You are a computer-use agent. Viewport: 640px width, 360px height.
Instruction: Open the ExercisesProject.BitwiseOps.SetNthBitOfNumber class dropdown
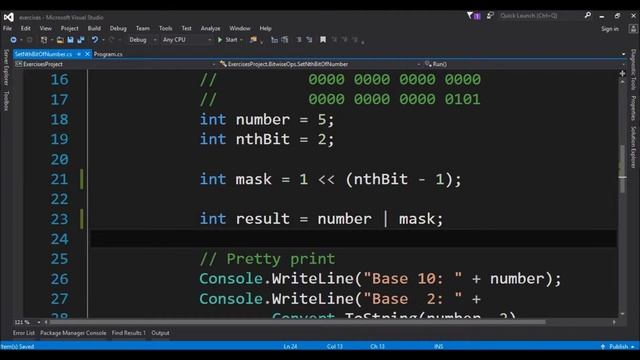[x=320, y=64]
